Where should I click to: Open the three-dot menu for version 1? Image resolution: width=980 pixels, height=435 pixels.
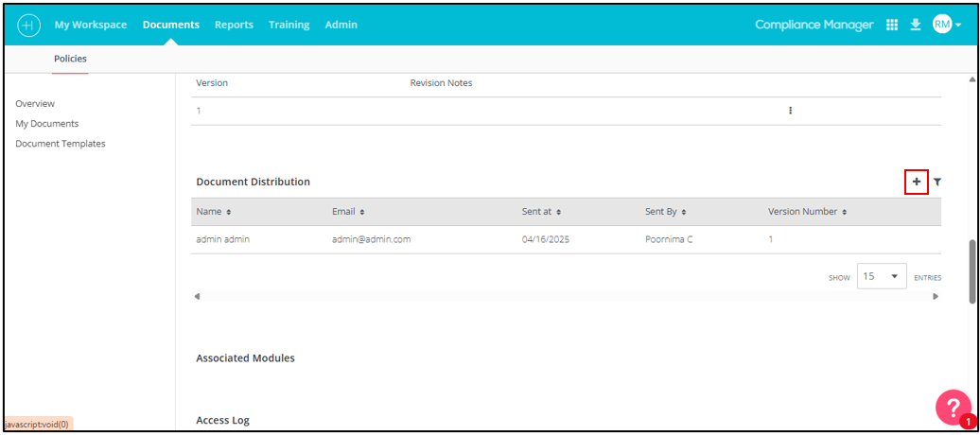pyautogui.click(x=790, y=111)
